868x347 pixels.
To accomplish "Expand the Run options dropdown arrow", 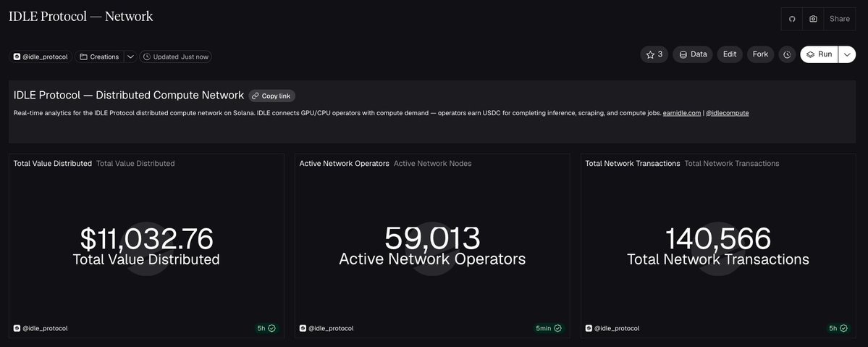I will [x=847, y=54].
